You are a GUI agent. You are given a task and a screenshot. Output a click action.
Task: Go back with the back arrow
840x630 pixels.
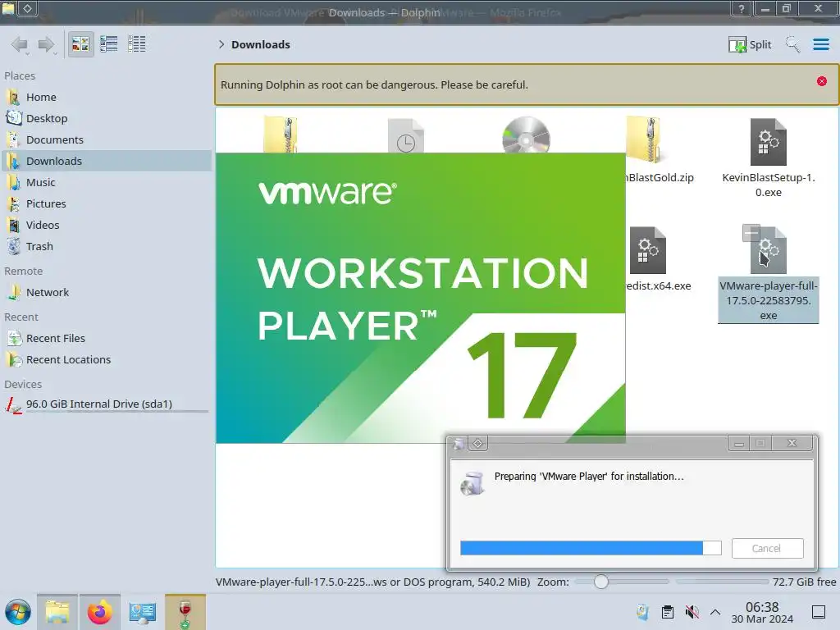(20, 44)
